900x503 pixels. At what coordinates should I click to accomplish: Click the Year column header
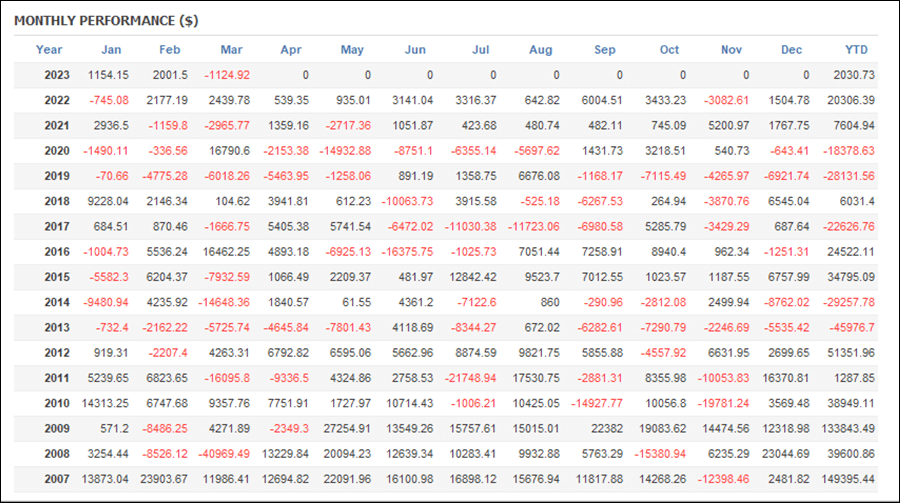(49, 50)
